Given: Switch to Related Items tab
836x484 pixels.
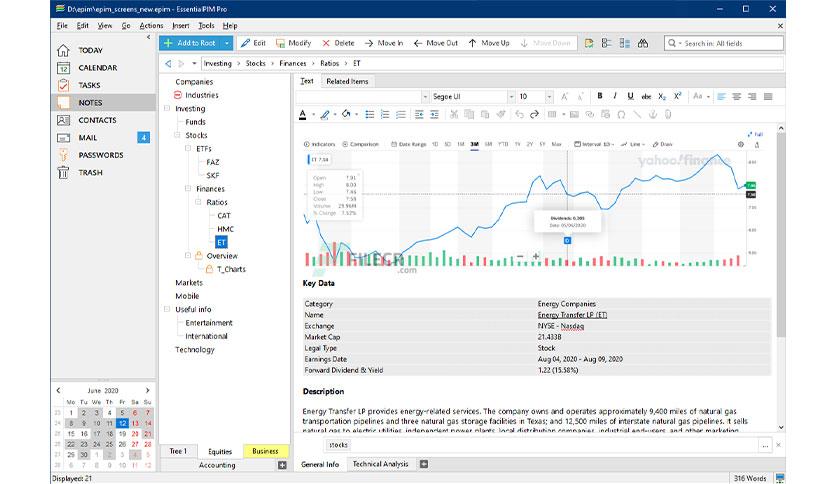Looking at the screenshot, I should tap(347, 82).
